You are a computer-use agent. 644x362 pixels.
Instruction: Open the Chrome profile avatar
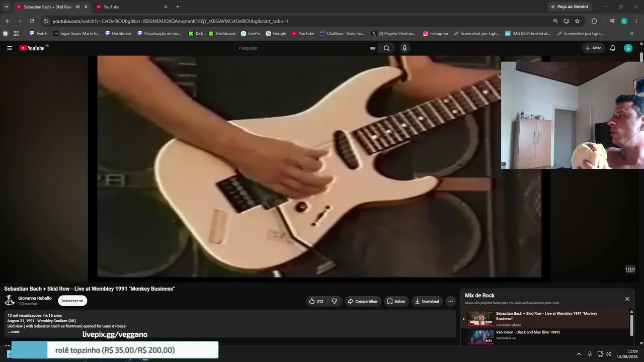(x=624, y=21)
